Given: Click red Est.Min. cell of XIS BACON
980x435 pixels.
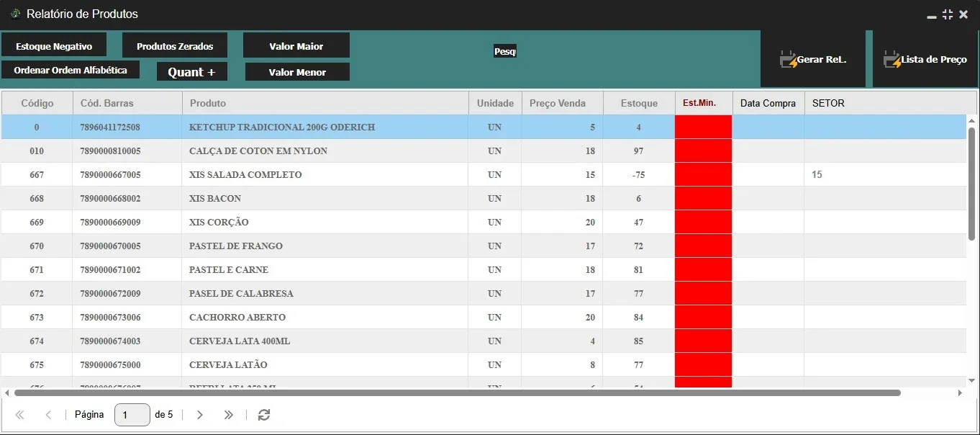Looking at the screenshot, I should pos(704,198).
